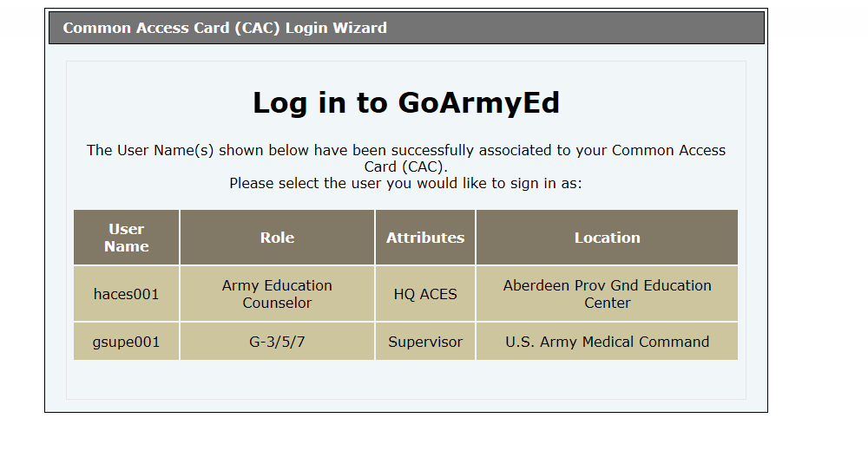Viewport: 868px width, 470px height.
Task: Click the Common Access Card Login Wizard title bar
Action: [x=406, y=28]
